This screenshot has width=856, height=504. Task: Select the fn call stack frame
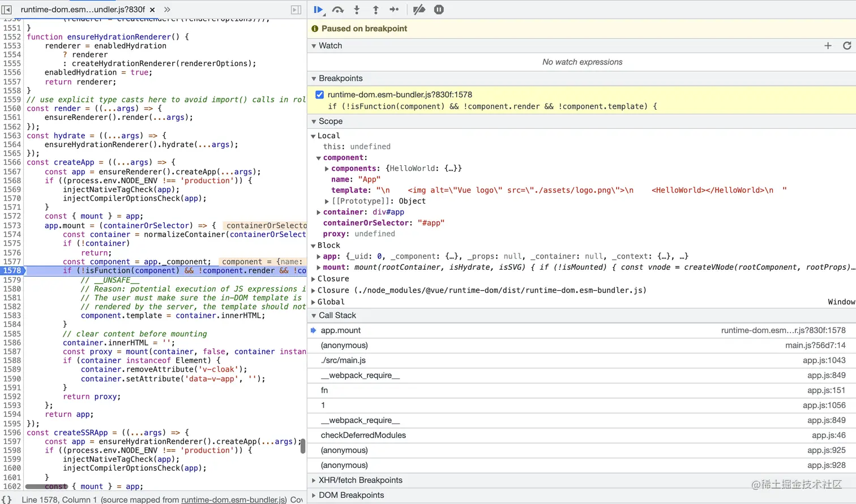[581, 390]
